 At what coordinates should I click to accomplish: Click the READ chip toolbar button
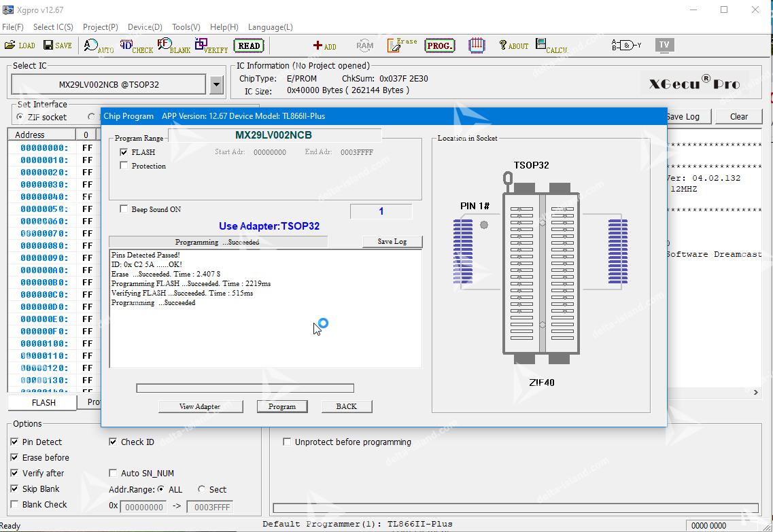[249, 46]
